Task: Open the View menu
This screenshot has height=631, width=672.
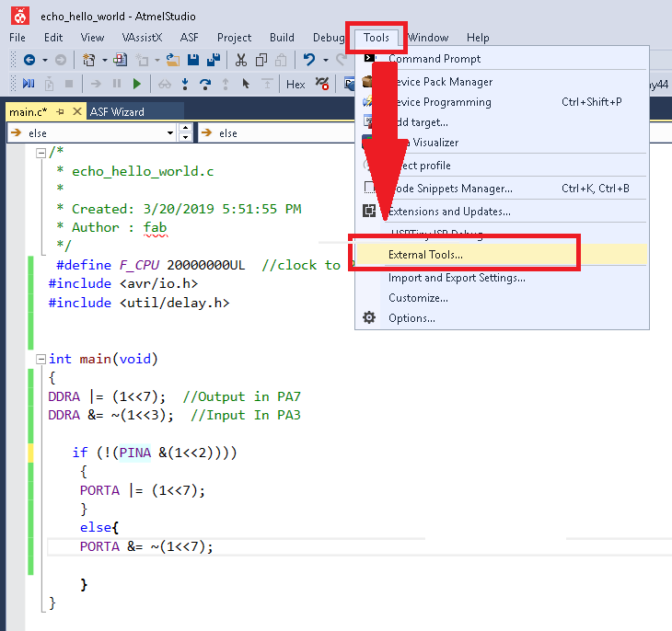Action: click(92, 38)
